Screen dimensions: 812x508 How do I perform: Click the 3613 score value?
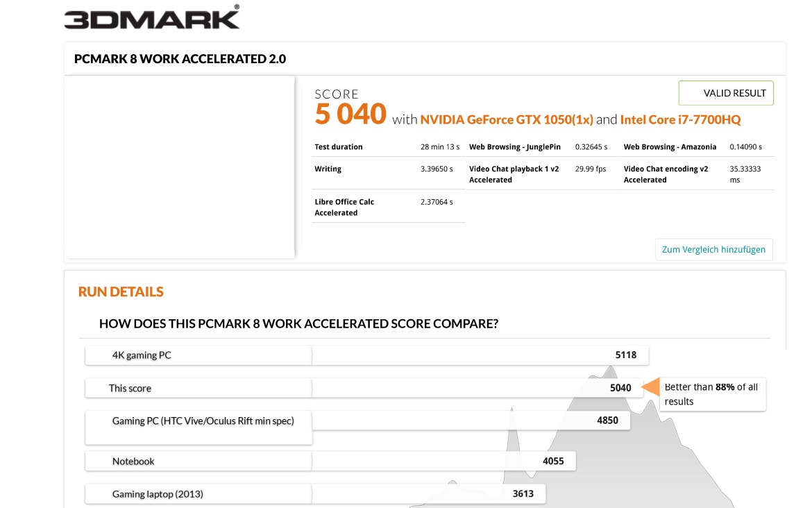pos(523,494)
